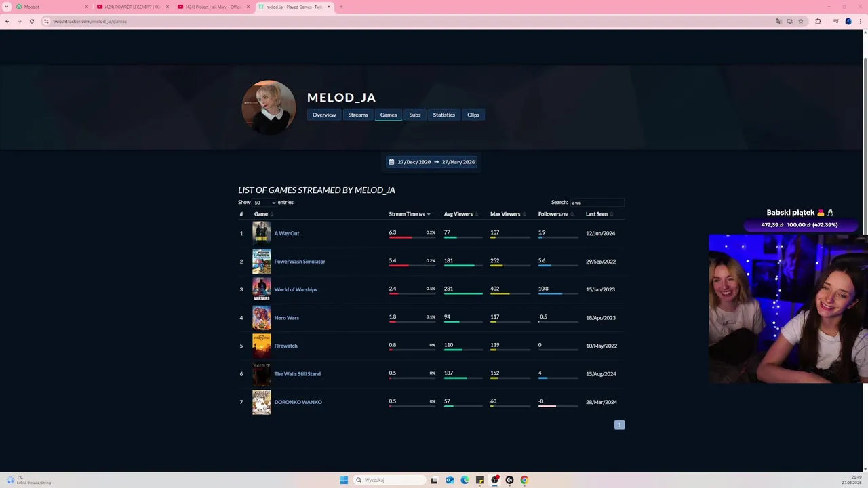The height and width of the screenshot is (488, 868).
Task: Click the 15/Jan/2023 last seen date
Action: [601, 289]
